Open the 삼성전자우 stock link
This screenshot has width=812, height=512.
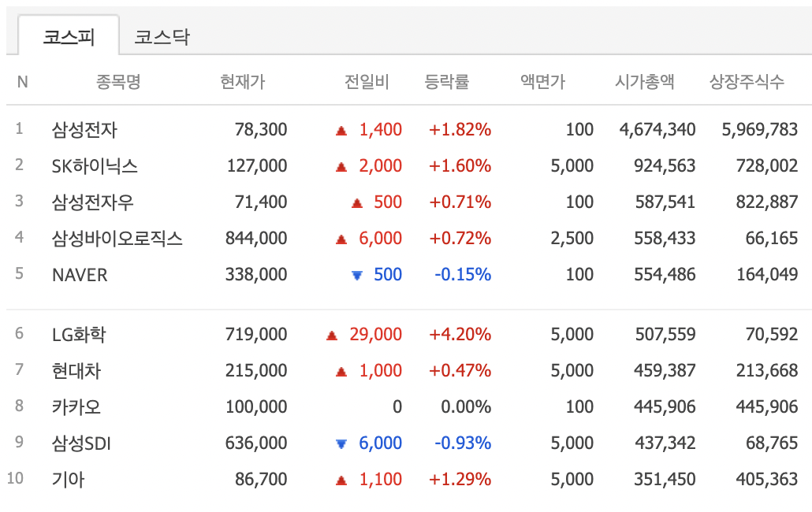click(x=93, y=202)
